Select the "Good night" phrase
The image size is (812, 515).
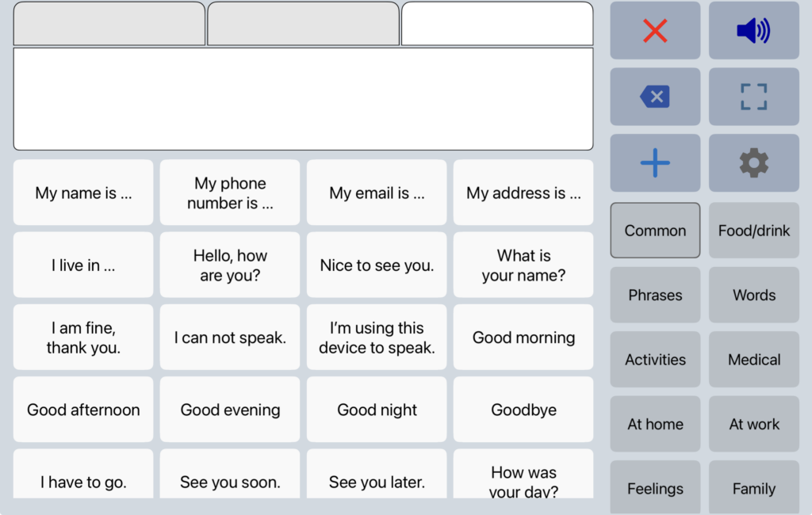(376, 410)
